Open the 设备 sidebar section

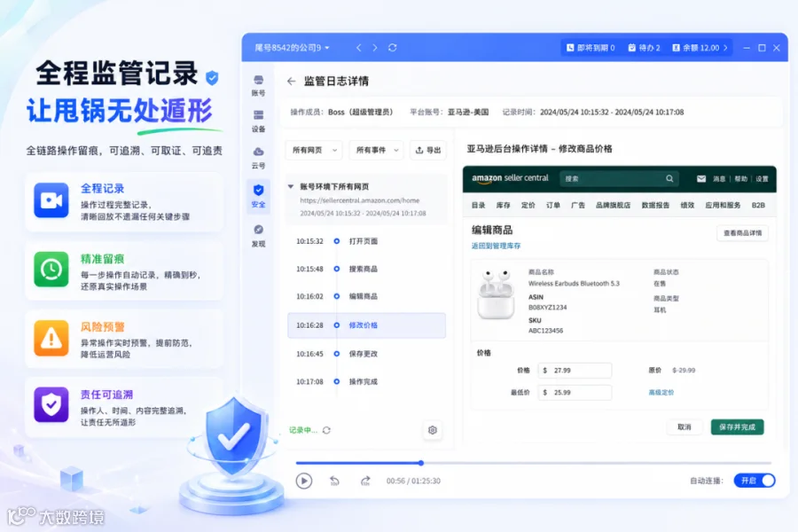coord(259,121)
